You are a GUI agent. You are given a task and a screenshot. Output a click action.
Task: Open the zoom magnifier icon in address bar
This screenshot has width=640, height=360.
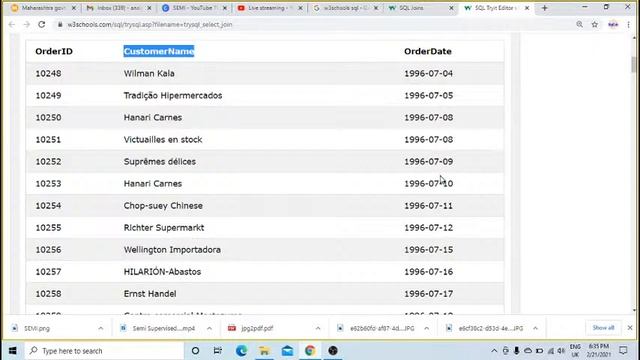click(579, 24)
